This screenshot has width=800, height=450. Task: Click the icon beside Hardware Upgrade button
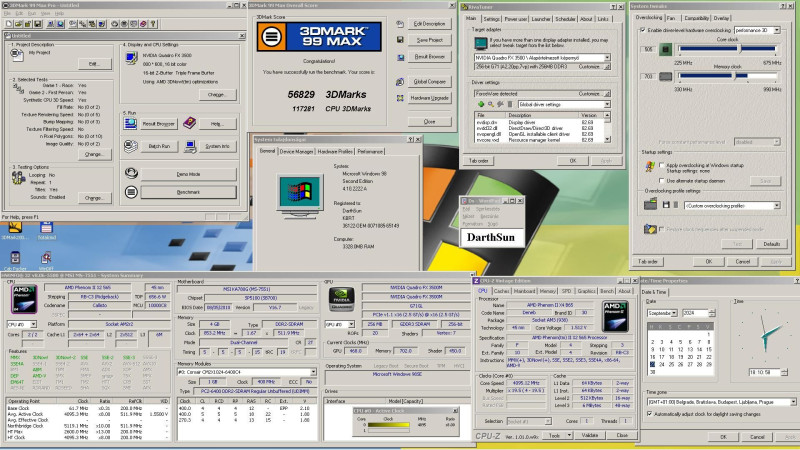[x=400, y=98]
